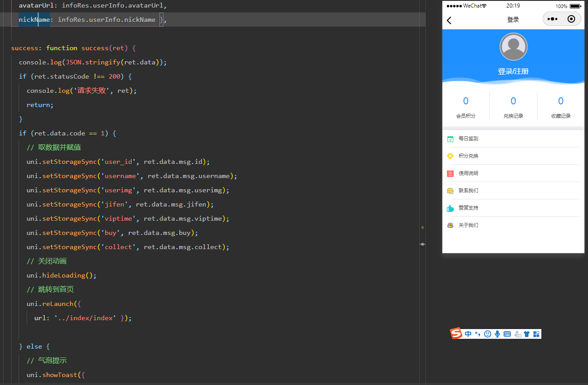Open the 关于我们 menu row

click(513, 225)
